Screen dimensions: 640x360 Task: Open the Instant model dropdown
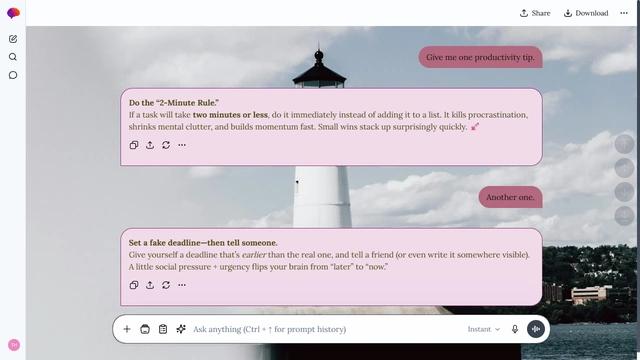(484, 329)
